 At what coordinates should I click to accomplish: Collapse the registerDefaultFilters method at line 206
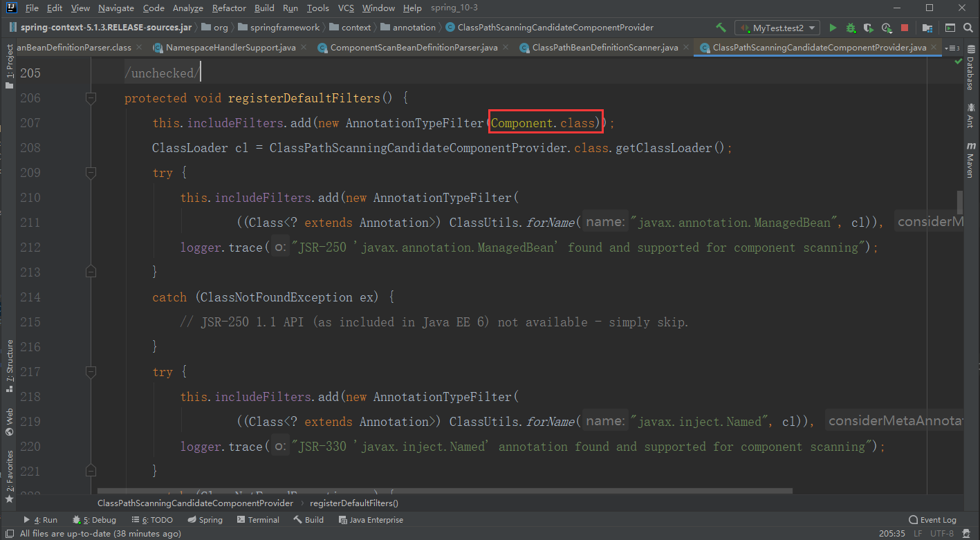coord(91,98)
